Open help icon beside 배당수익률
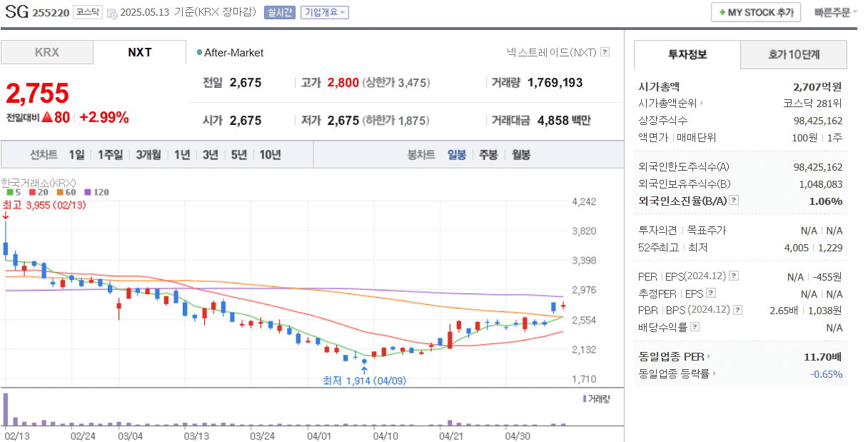 pos(695,327)
